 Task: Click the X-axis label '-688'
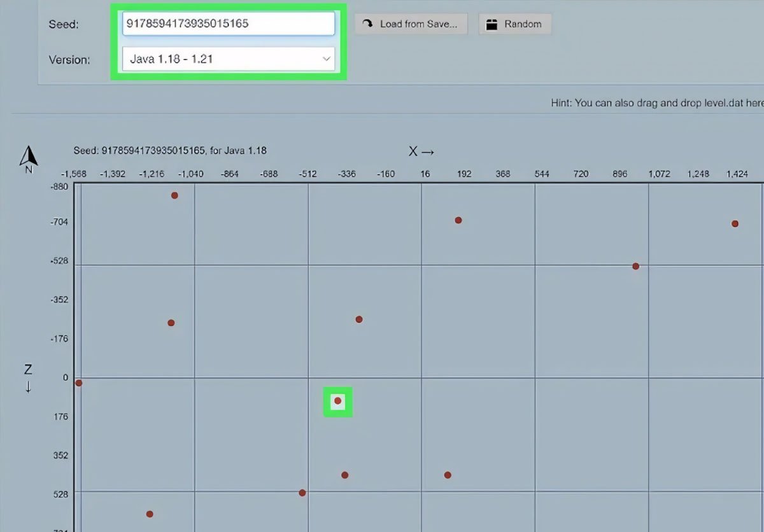pos(269,174)
